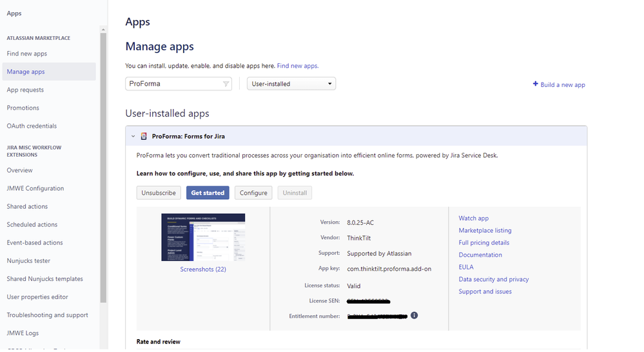Click the filter funnel icon in ProForma search

(226, 84)
